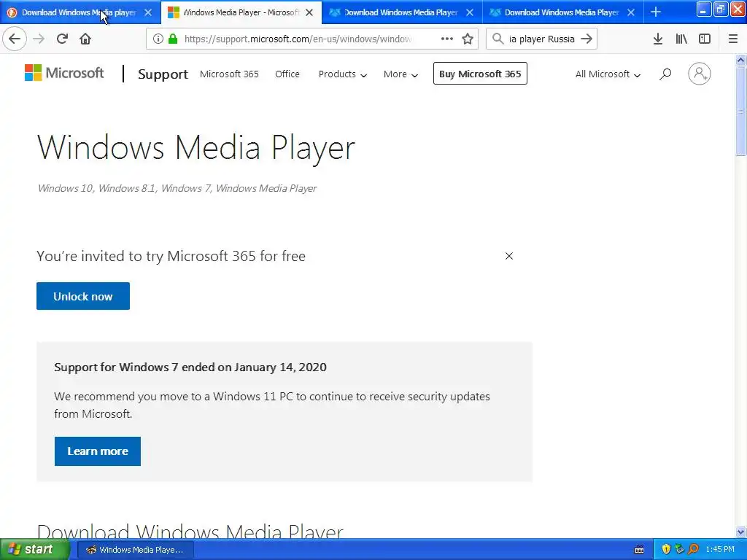Screen dimensions: 747x560
Task: Click the security shield tray icon
Action: point(666,549)
